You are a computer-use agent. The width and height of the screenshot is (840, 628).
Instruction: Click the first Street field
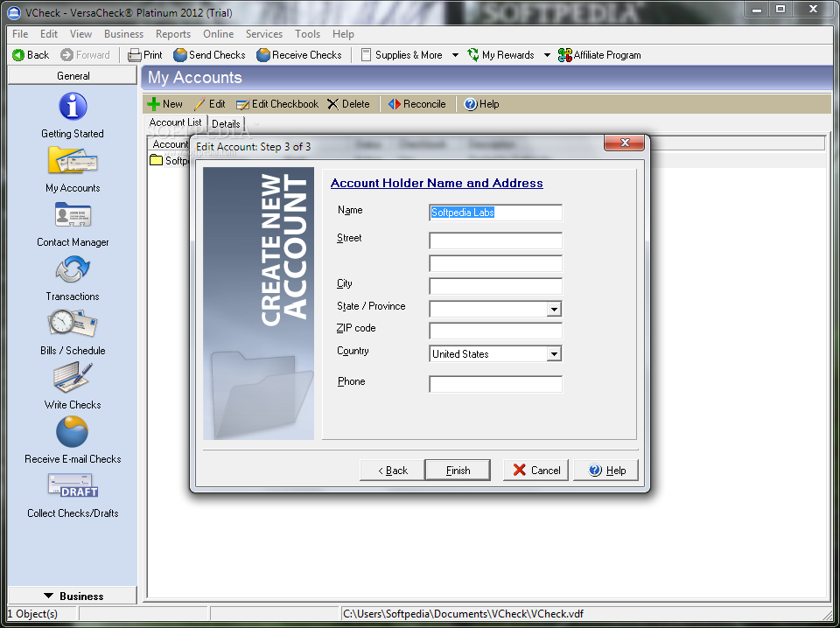(495, 241)
